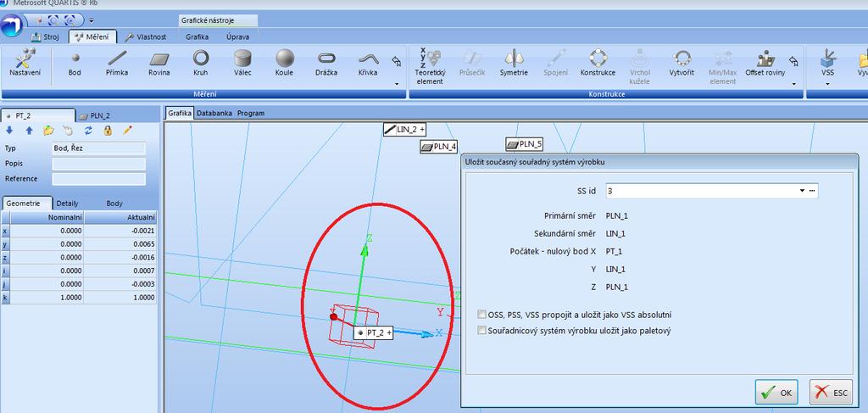Enable OSS, PSS, VSS propojit checkbox

pos(481,315)
